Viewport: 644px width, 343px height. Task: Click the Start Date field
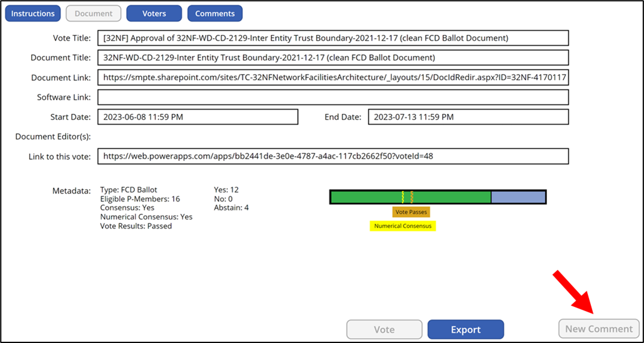click(x=198, y=117)
